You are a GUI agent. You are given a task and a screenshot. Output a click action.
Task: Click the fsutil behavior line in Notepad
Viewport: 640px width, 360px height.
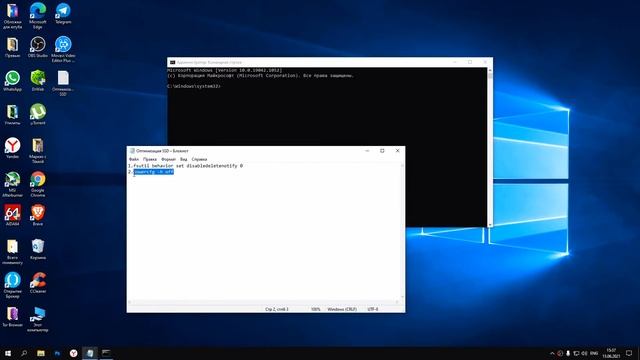185,166
